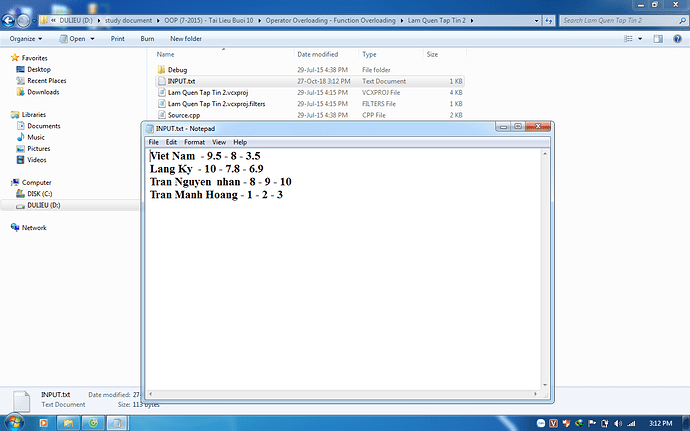690x431 pixels.
Task: Click Downloads in the Favorites list
Action: pyautogui.click(x=43, y=92)
